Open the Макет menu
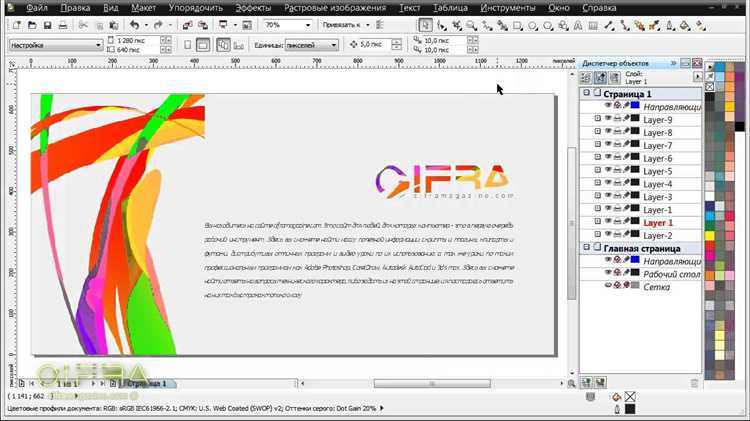750x421 pixels. point(143,8)
